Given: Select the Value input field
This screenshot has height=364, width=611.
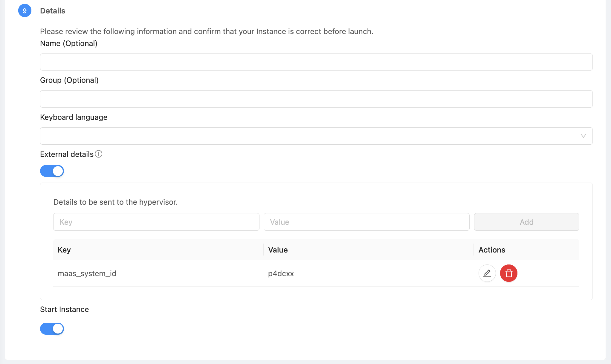Looking at the screenshot, I should 366,222.
